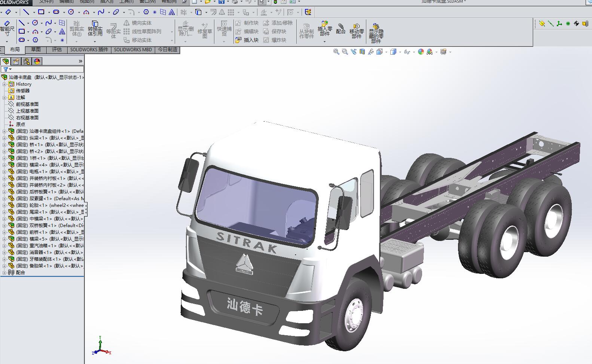Viewport: 592px width, 364px height.
Task: Expand the History tree node
Action: point(4,84)
